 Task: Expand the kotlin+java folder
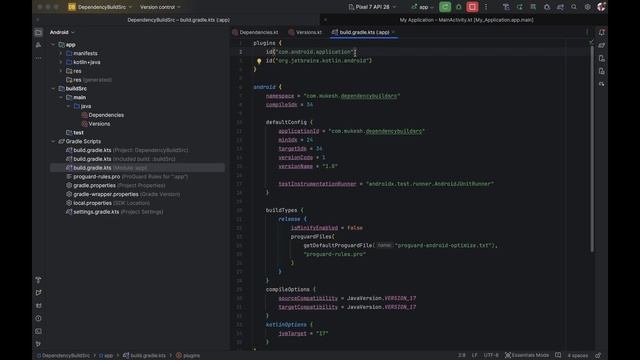[61, 62]
